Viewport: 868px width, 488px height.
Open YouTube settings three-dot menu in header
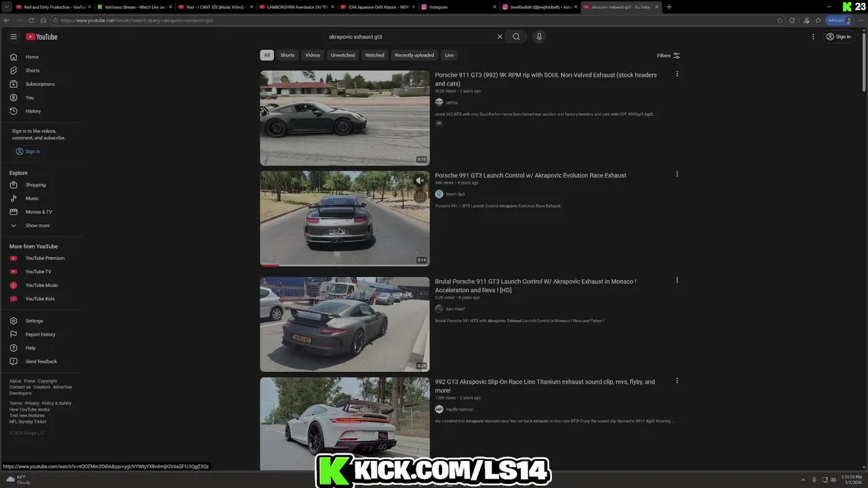pos(813,37)
